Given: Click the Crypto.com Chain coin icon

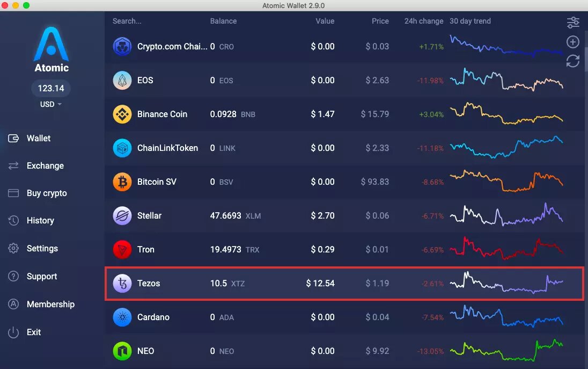Looking at the screenshot, I should pos(122,47).
